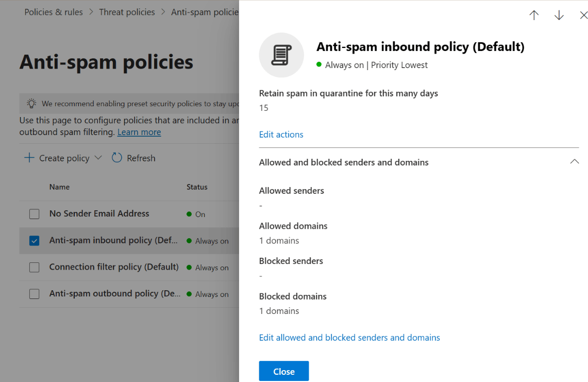The height and width of the screenshot is (382, 588).
Task: Click the blue Close button
Action: click(x=284, y=371)
